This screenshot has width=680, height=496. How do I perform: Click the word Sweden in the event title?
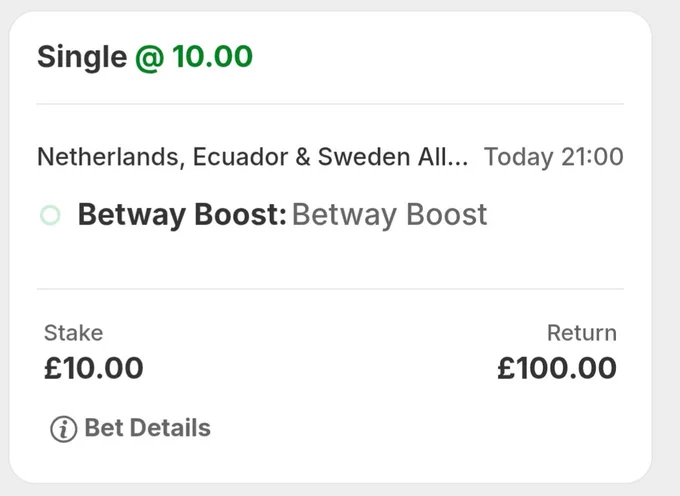364,157
